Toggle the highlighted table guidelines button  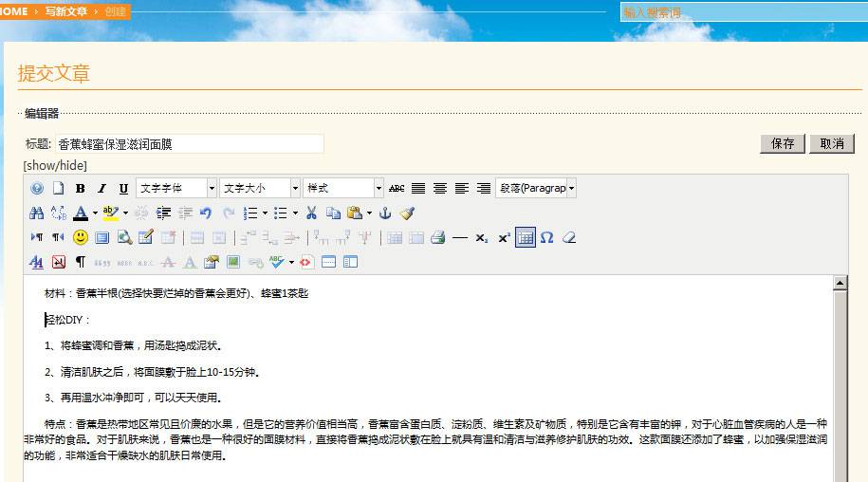click(x=526, y=238)
